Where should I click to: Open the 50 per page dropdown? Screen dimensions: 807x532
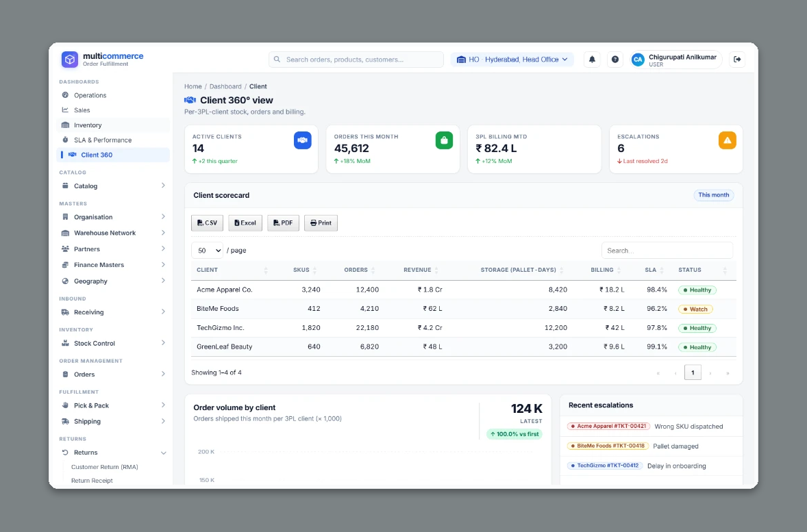[x=208, y=251]
